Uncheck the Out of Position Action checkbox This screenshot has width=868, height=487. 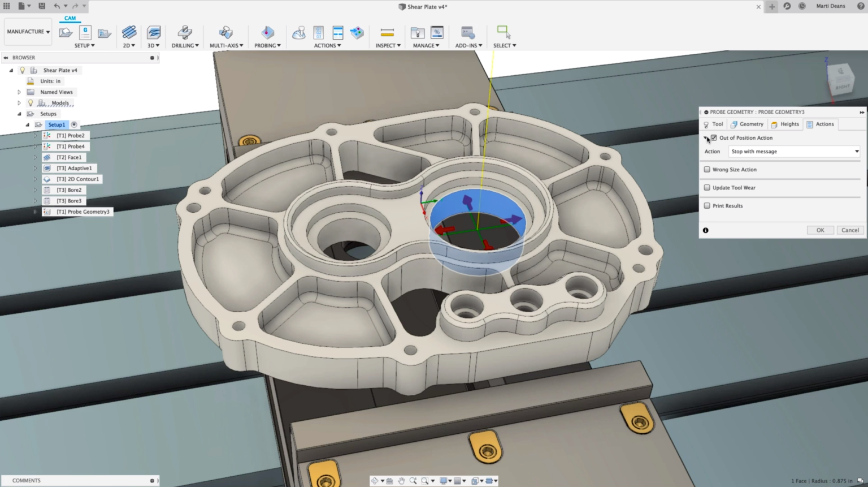(714, 138)
